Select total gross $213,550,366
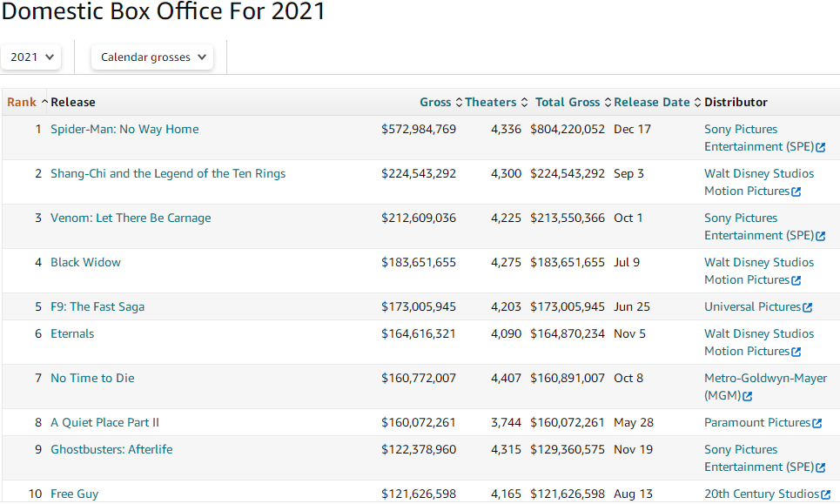Viewport: 840px width, 504px height. coord(568,218)
